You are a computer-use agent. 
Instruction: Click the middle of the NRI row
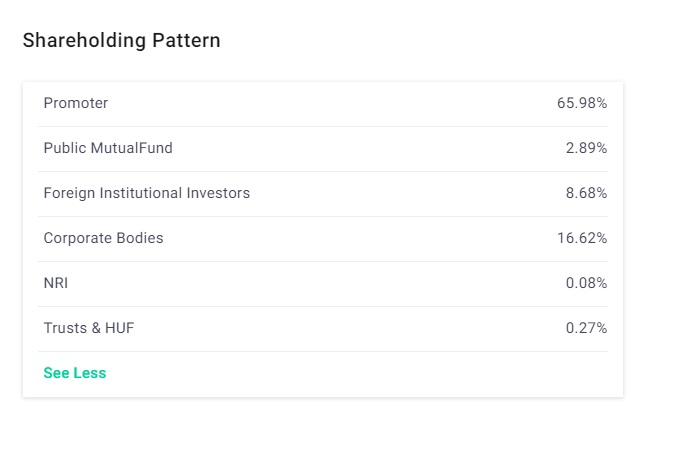[323, 283]
